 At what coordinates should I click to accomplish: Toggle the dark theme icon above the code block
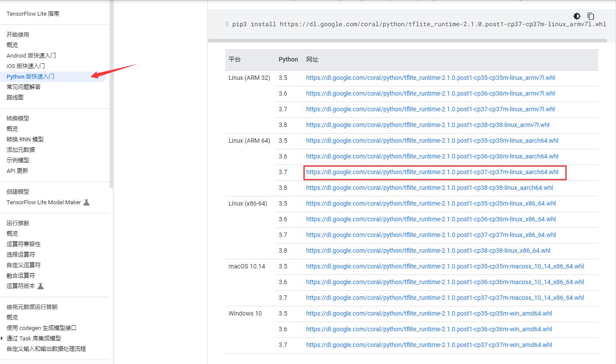click(x=577, y=16)
